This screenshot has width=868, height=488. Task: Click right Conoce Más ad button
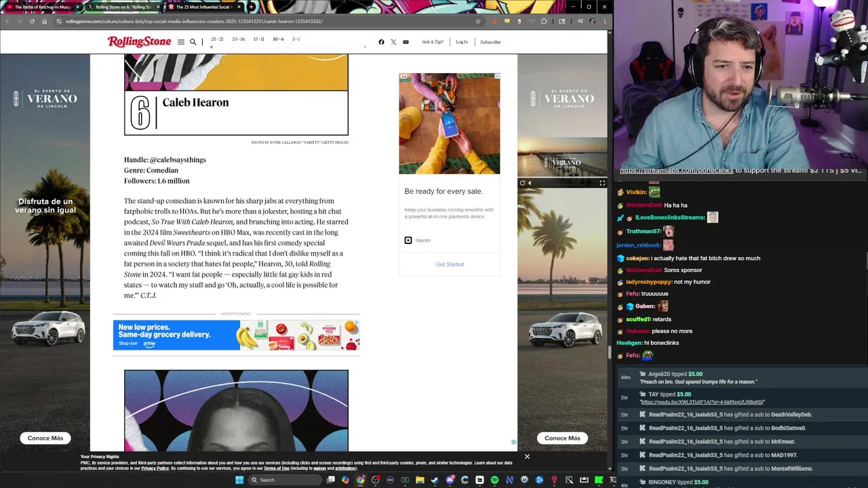pos(562,438)
